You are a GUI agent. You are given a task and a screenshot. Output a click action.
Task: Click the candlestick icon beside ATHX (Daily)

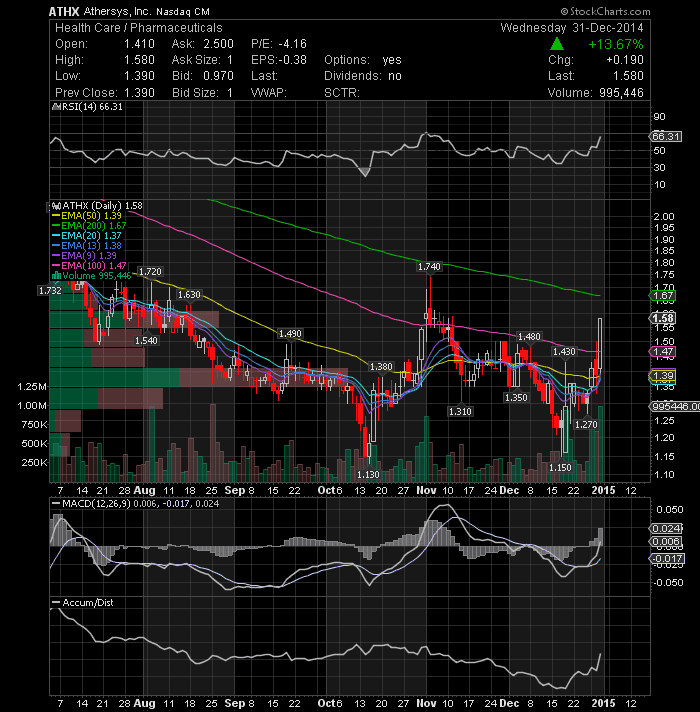point(57,206)
